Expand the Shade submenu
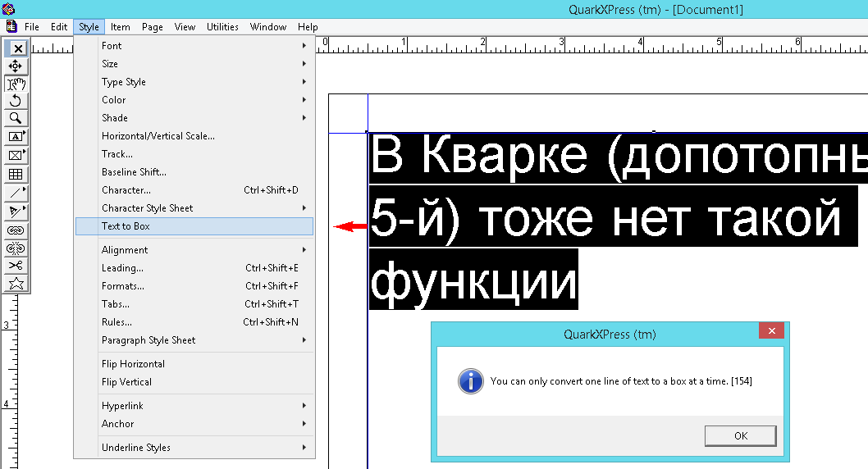 pyautogui.click(x=194, y=118)
